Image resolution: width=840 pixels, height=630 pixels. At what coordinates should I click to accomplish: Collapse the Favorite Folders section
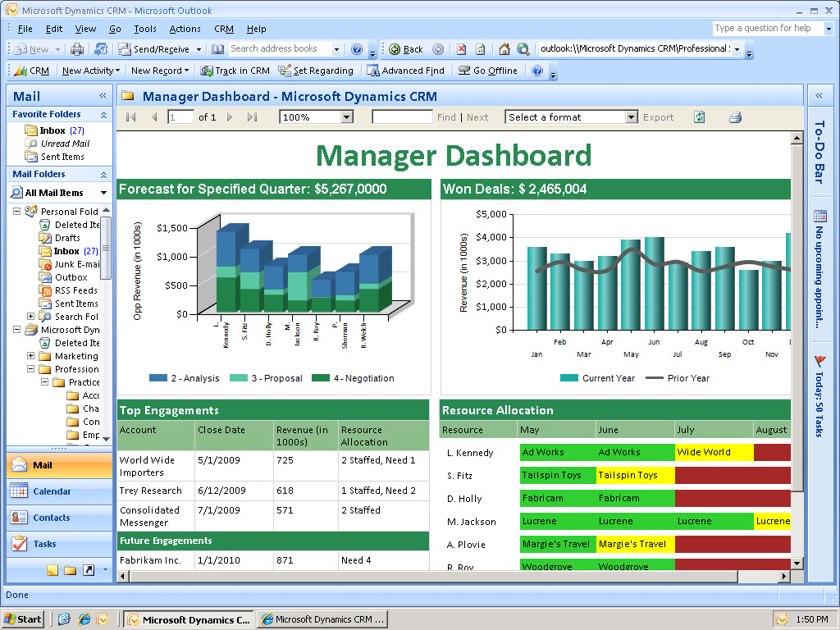pyautogui.click(x=103, y=115)
